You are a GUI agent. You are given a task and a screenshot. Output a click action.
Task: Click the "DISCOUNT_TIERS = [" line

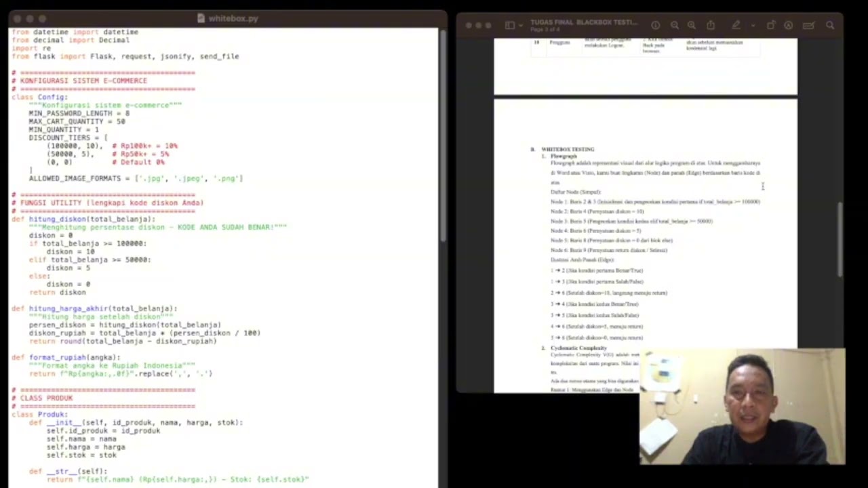[x=68, y=138]
